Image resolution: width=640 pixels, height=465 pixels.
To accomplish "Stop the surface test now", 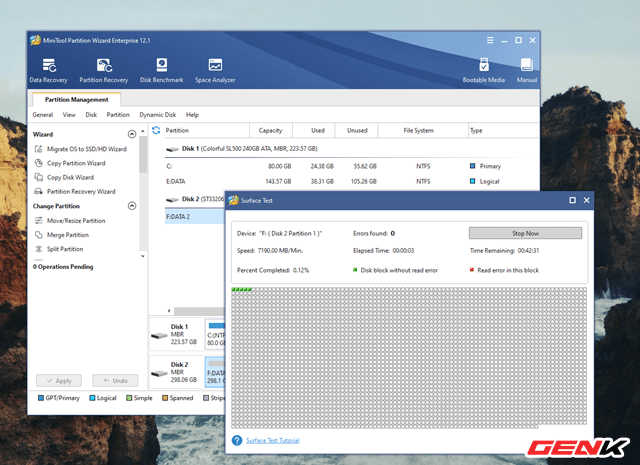I will click(x=525, y=233).
